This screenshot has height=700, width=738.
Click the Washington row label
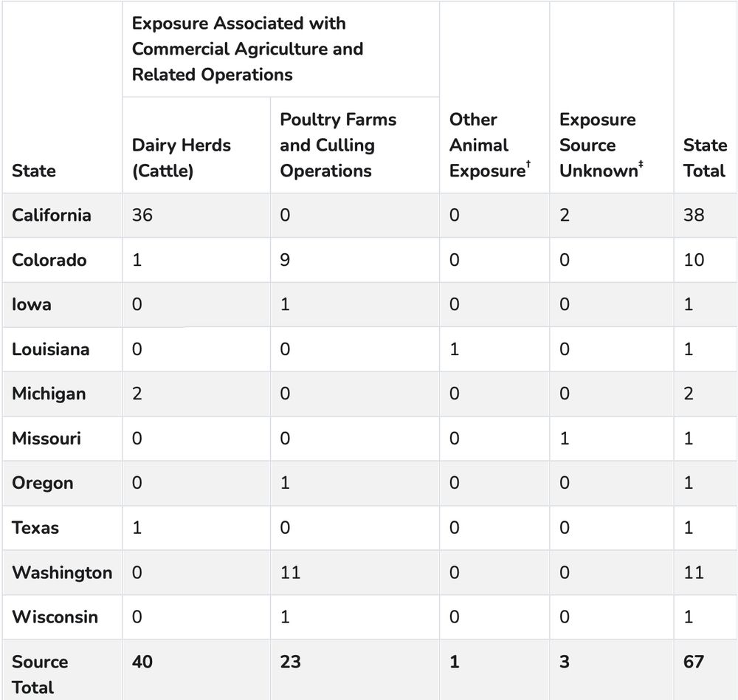62,572
